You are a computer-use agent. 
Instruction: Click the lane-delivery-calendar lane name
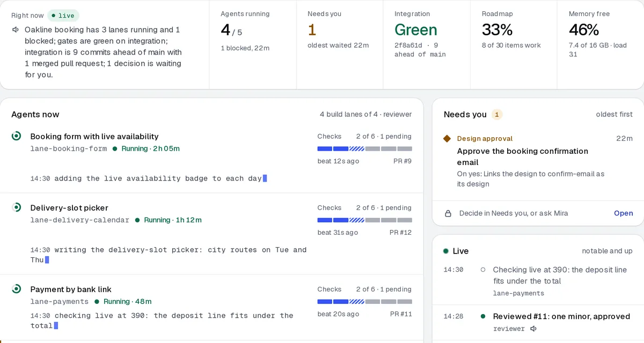click(x=80, y=220)
